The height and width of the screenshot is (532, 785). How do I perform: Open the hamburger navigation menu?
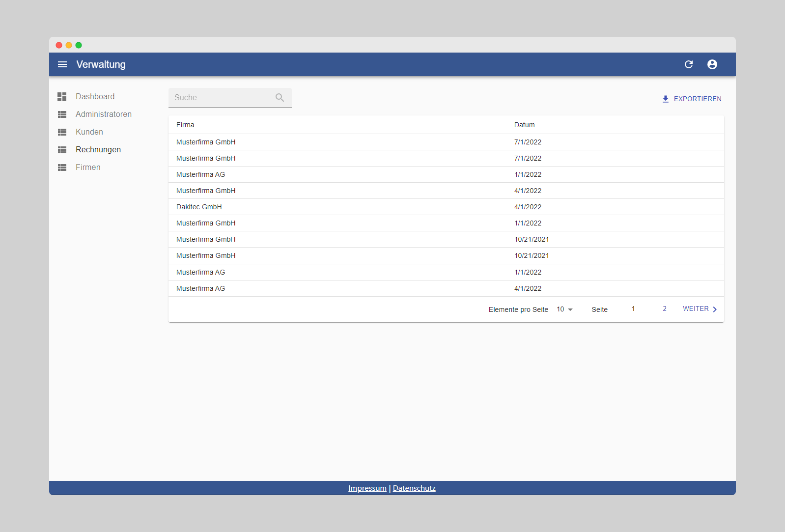[x=62, y=64]
